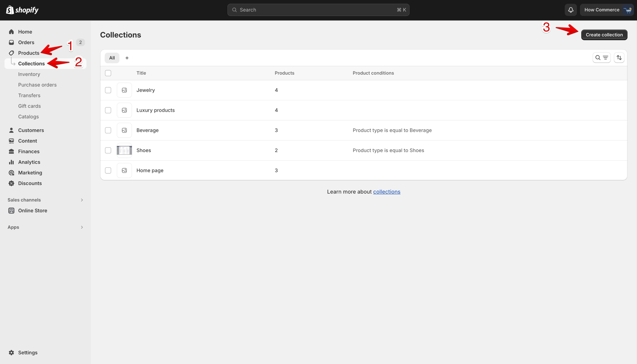This screenshot has width=637, height=364.
Task: Click the Content icon in sidebar
Action: point(11,141)
